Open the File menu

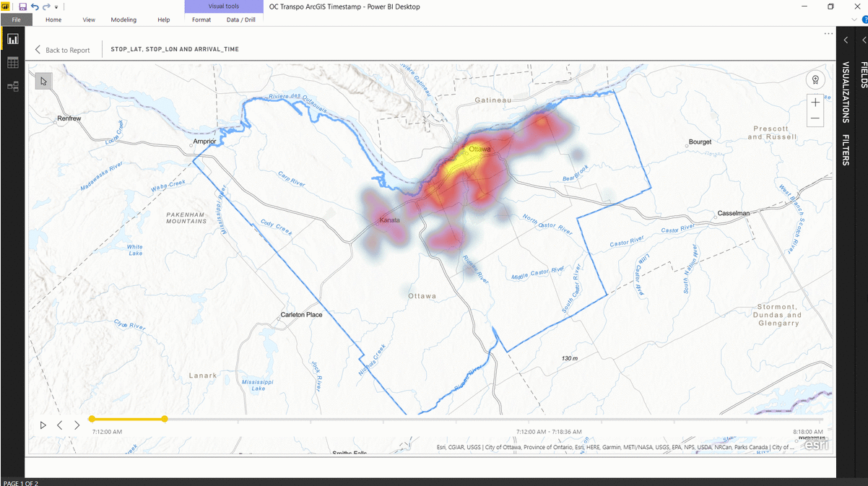coord(16,19)
